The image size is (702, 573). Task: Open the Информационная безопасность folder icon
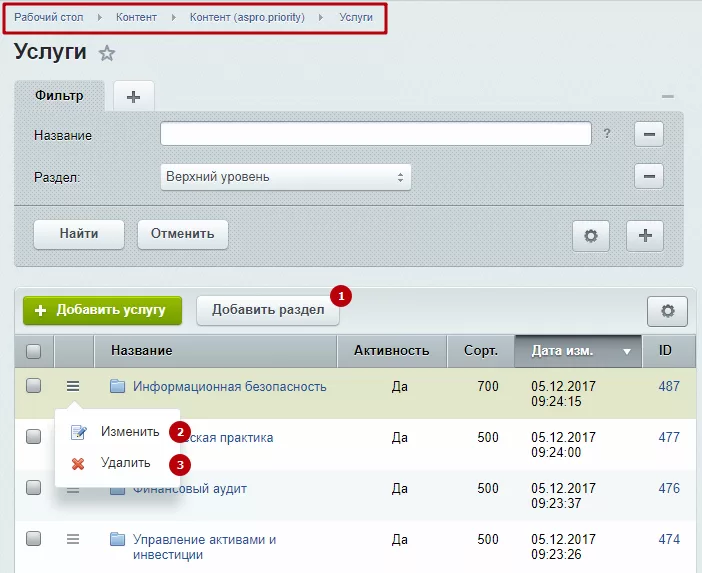117,386
